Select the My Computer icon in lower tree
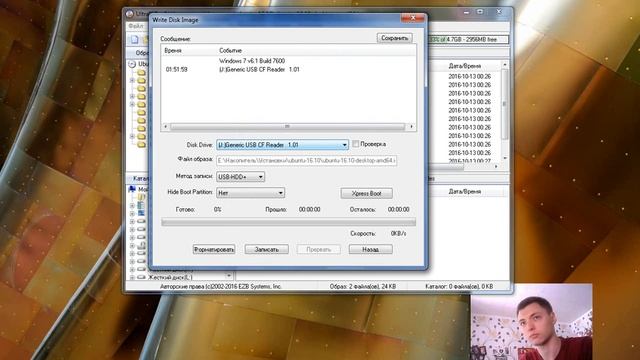Viewport: 640px width, 360px height. (132, 189)
